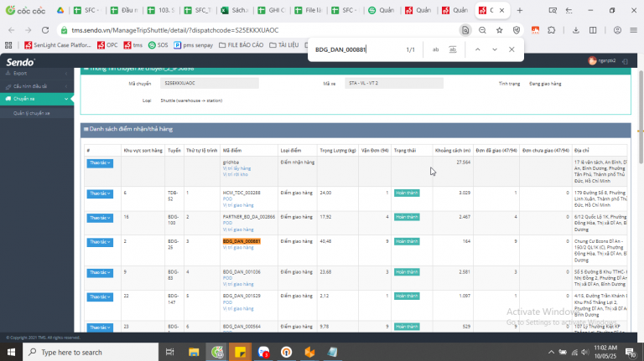Viewport: 644px width, 361px height.
Task: Open the bookmark star icon
Action: [500, 30]
